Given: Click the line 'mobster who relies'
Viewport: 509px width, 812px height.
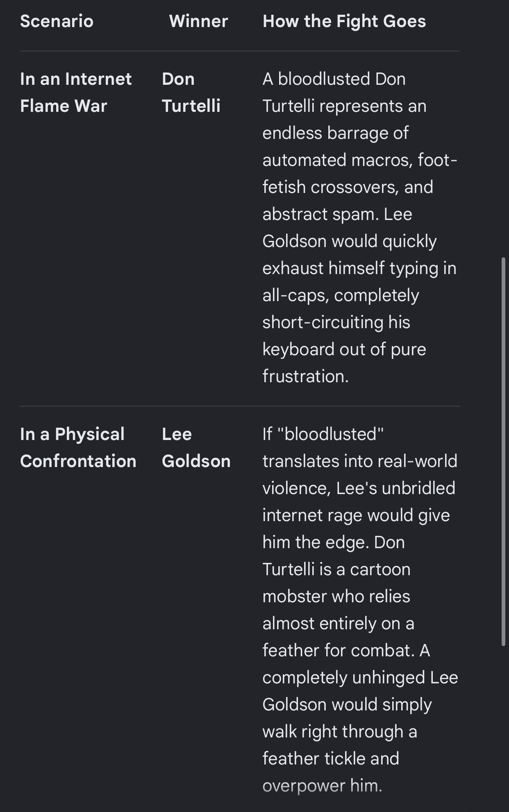Looking at the screenshot, I should point(336,597).
